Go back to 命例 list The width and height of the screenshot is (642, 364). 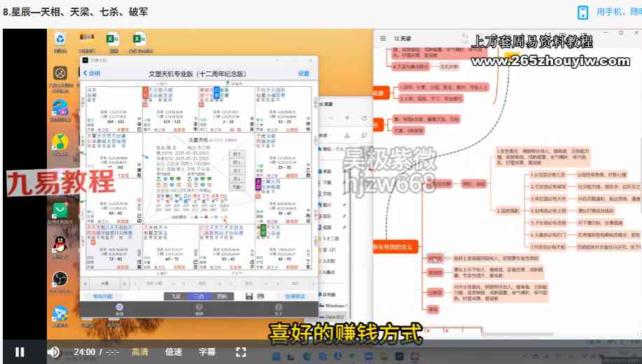91,73
